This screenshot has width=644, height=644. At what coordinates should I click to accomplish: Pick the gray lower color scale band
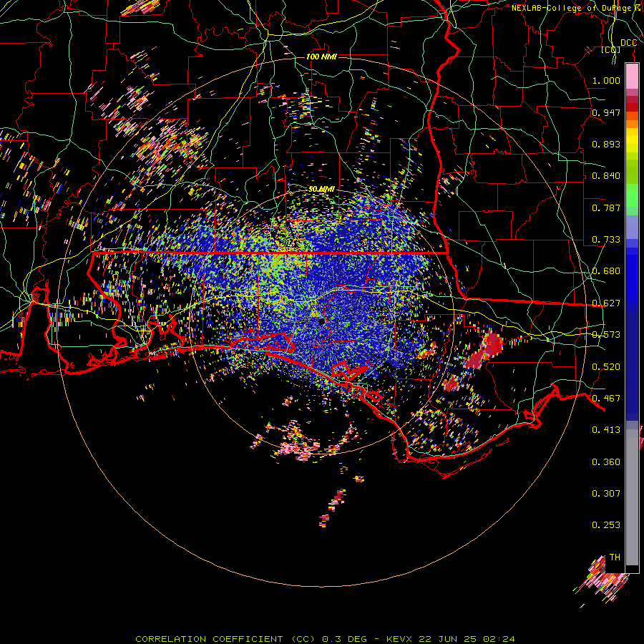(632, 499)
